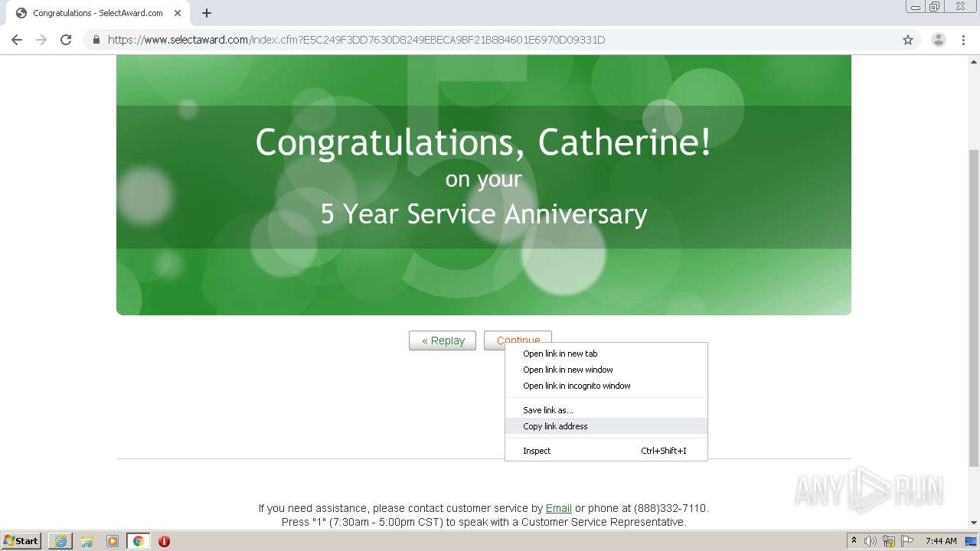
Task: Restore down the Chrome window
Action: point(934,7)
